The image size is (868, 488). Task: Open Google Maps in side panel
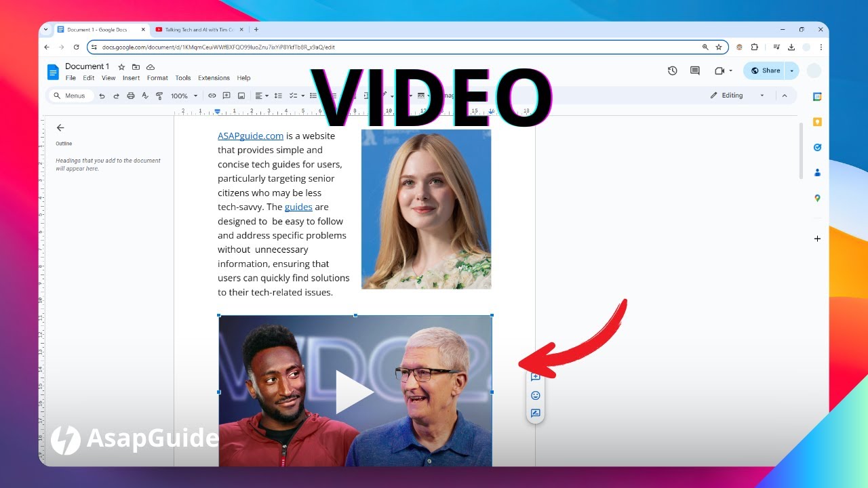[x=817, y=198]
